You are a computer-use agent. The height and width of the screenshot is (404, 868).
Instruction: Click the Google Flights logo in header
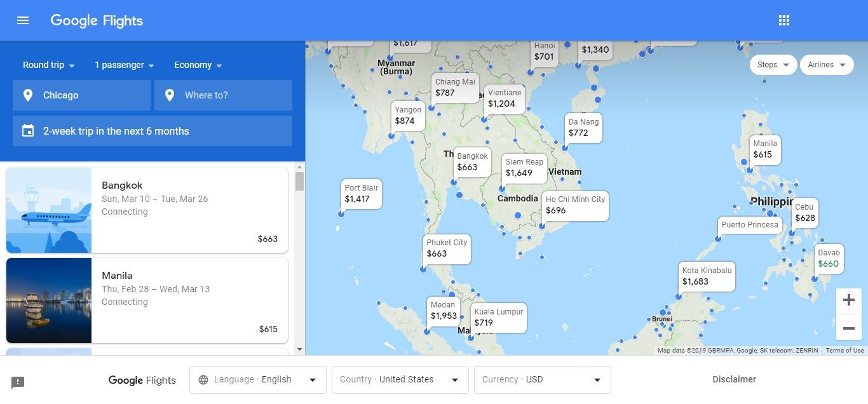97,20
